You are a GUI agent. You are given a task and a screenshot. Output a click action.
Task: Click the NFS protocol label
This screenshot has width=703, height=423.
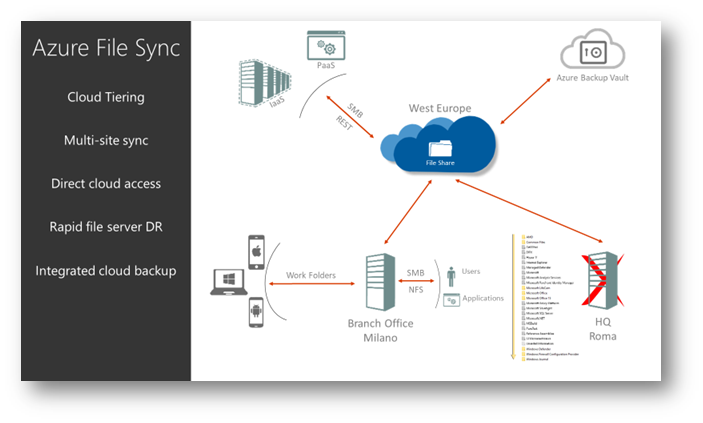416,290
